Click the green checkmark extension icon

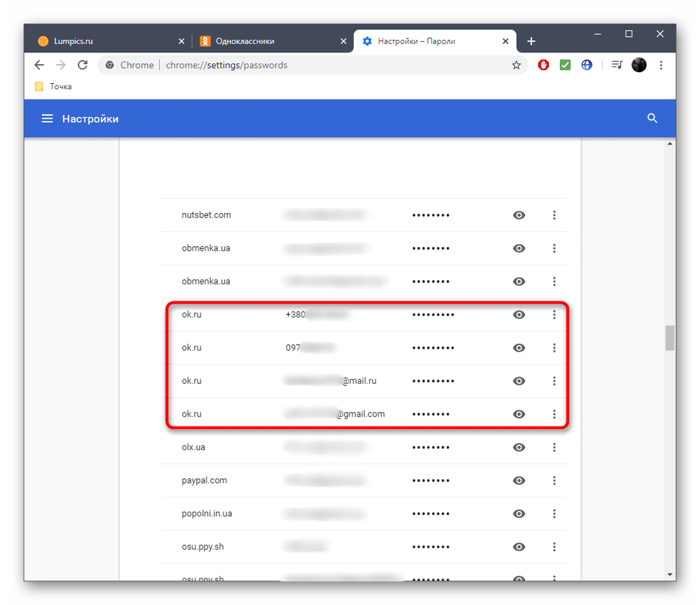click(x=565, y=65)
